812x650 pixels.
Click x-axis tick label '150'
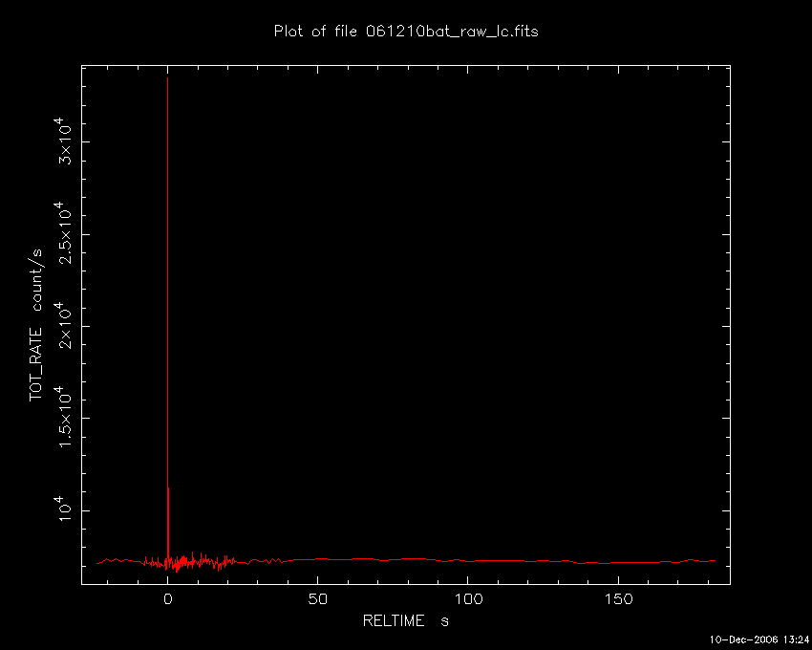click(618, 599)
